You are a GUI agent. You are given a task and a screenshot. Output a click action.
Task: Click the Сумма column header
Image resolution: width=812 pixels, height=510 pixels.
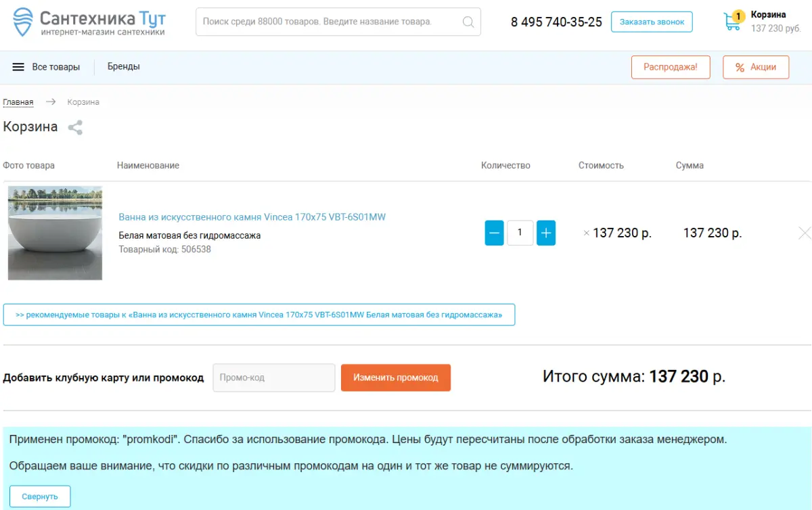tap(690, 165)
